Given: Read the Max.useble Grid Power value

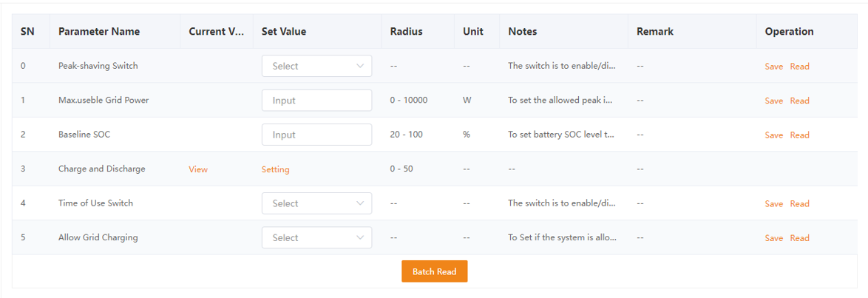Looking at the screenshot, I should tap(799, 101).
